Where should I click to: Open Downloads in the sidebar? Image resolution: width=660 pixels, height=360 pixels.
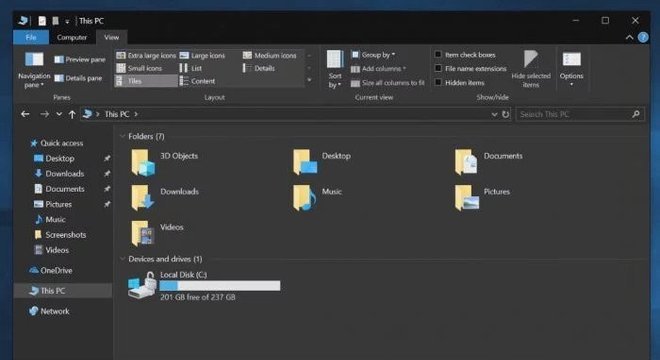click(x=59, y=173)
